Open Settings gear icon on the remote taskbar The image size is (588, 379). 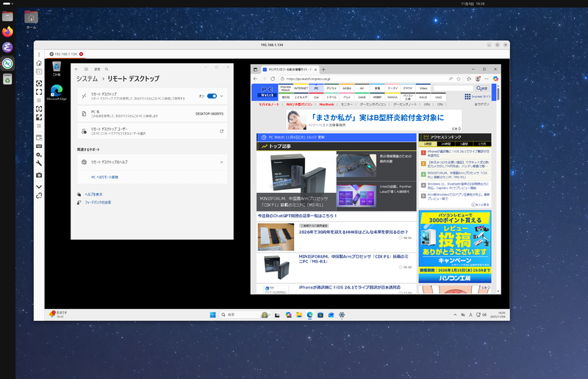[342, 315]
